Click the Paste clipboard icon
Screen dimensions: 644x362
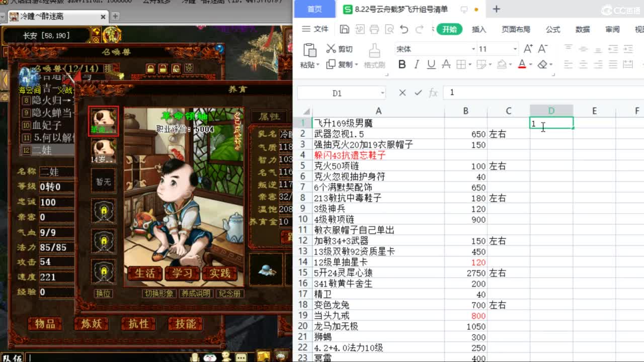click(309, 50)
